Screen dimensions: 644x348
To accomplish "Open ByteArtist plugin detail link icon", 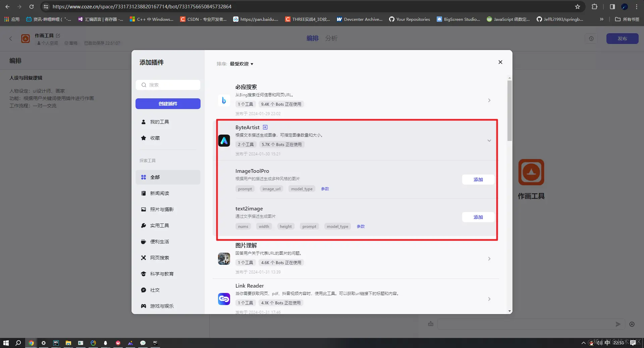I will (265, 127).
